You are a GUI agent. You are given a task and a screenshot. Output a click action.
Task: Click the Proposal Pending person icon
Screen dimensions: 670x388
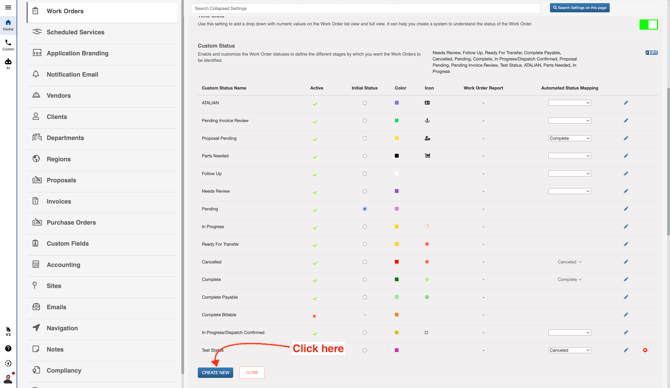[427, 138]
